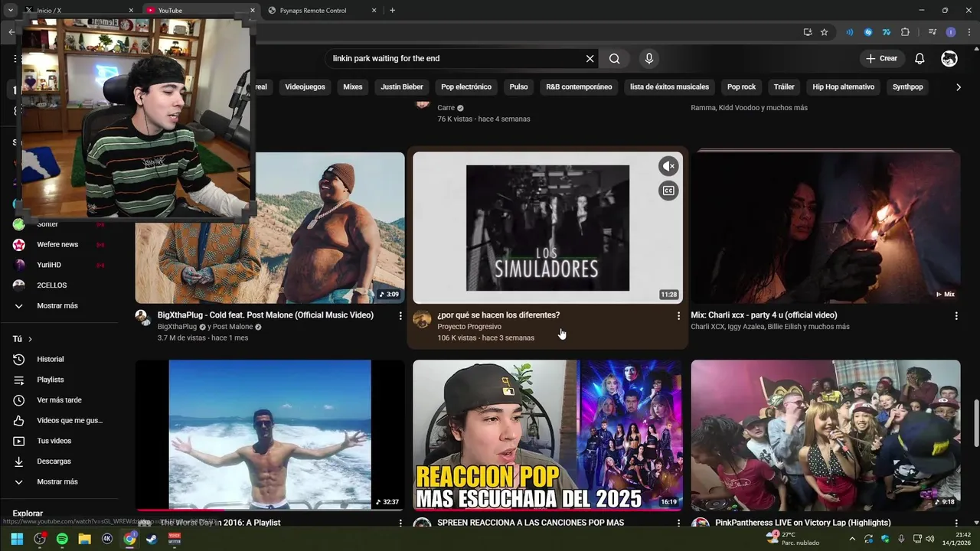980x551 pixels.
Task: Open the YouTube account avatar menu
Action: tap(949, 58)
